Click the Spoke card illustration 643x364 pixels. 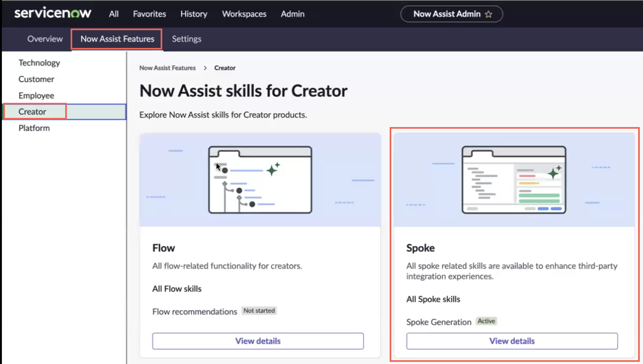pyautogui.click(x=514, y=180)
